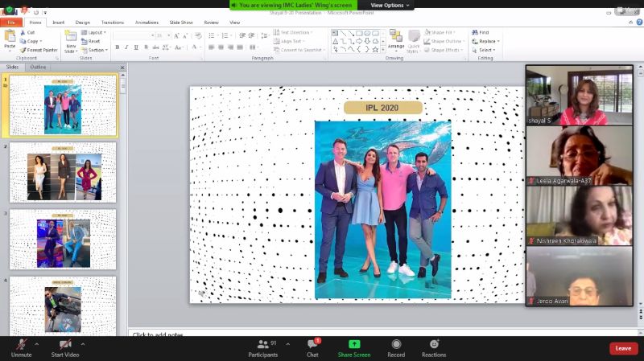The image size is (644, 361).
Task: Select the rectangle shape in Drawing gallery
Action: coord(359,33)
